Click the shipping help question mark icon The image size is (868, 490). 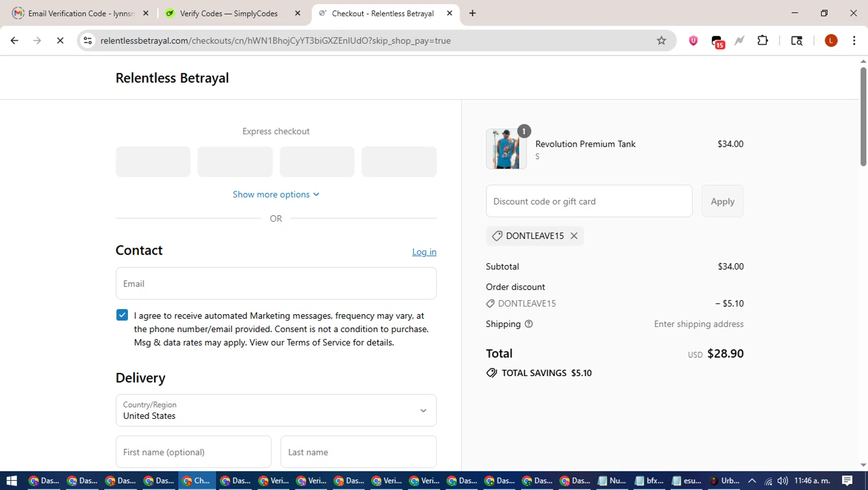point(528,324)
